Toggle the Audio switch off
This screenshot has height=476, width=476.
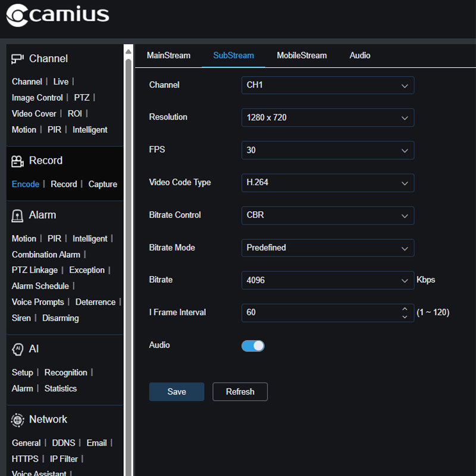[x=253, y=345]
